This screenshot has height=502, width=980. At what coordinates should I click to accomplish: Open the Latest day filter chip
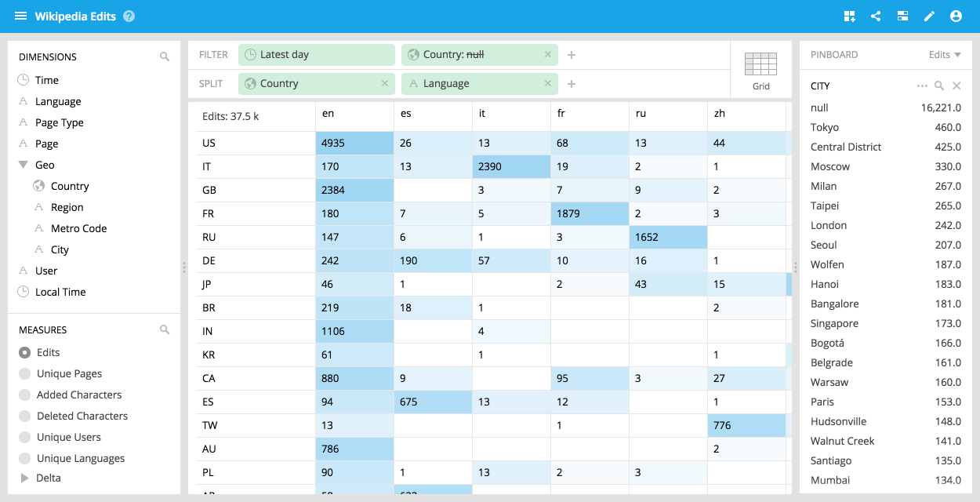(317, 55)
